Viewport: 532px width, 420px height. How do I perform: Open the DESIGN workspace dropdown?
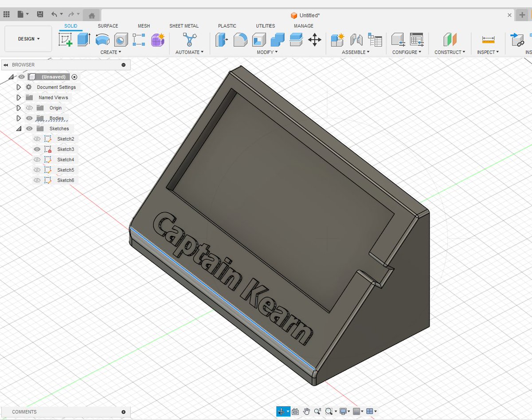pos(29,39)
